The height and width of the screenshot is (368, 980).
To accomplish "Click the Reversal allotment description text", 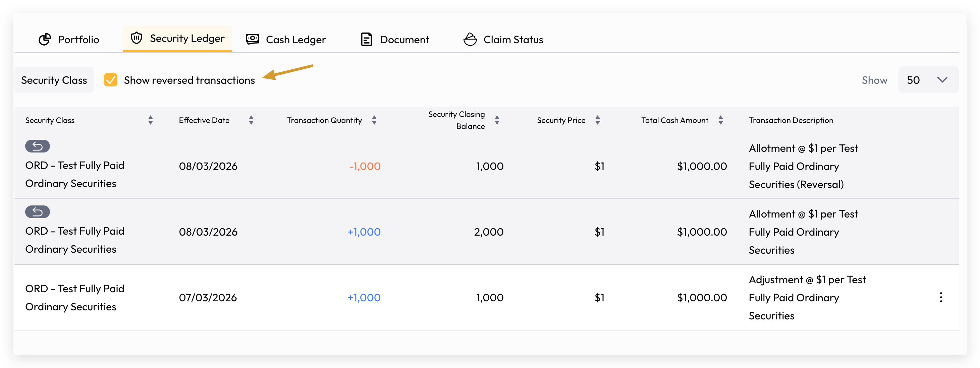I will pos(804,167).
